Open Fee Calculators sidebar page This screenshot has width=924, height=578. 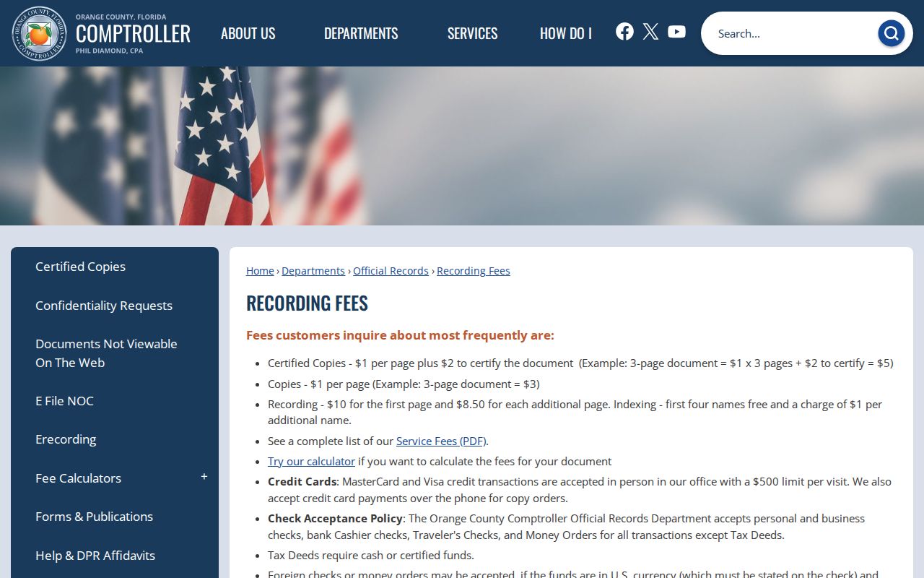(x=79, y=478)
